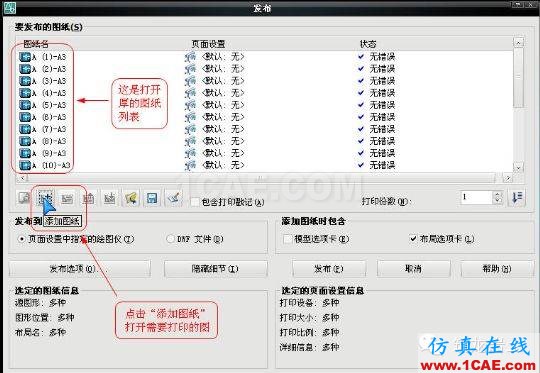Click the sheet icon of A (5)-A3
This screenshot has height=373, width=540.
(x=25, y=105)
